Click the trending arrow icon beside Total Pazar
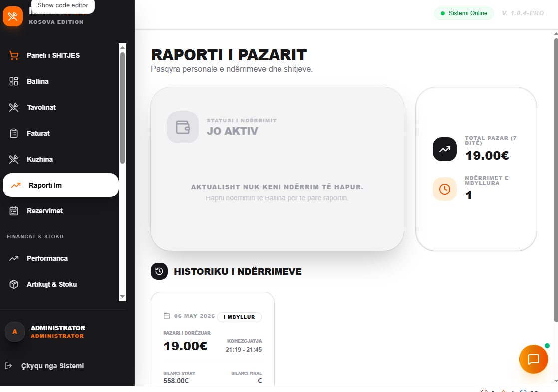Image resolution: width=558 pixels, height=392 pixels. point(445,149)
